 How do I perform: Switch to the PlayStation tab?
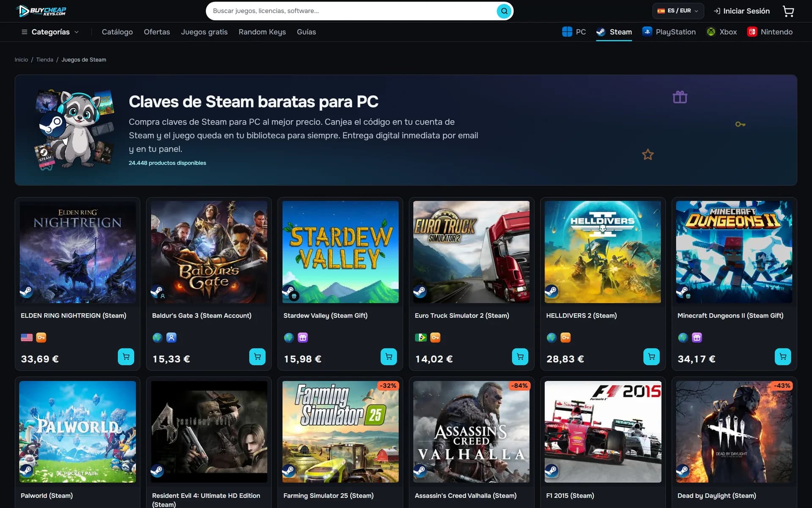pyautogui.click(x=669, y=32)
